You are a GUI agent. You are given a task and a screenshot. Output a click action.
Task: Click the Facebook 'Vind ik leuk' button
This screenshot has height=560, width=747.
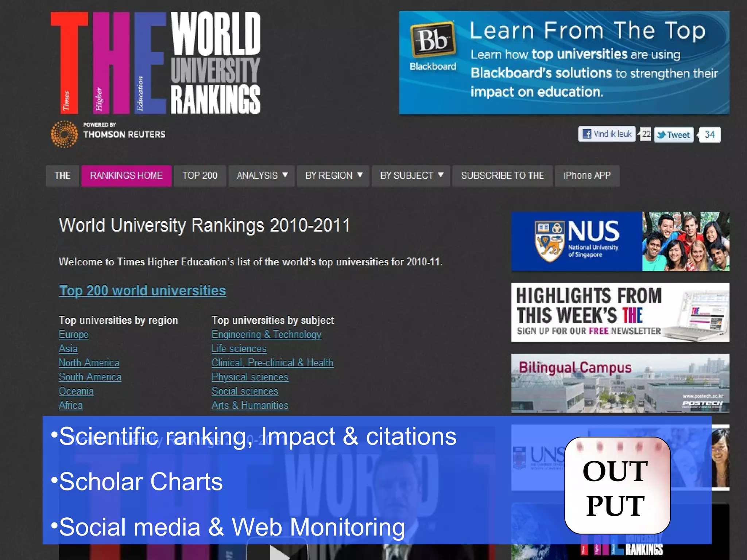pos(607,134)
